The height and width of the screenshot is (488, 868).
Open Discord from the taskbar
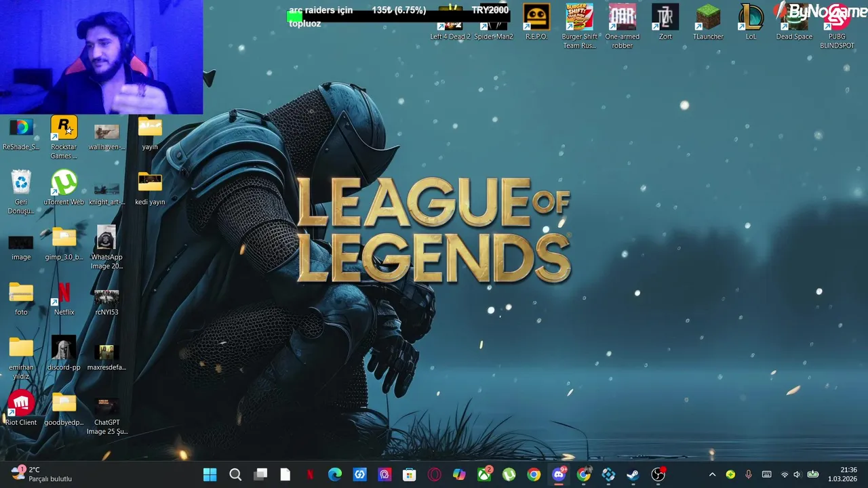559,474
